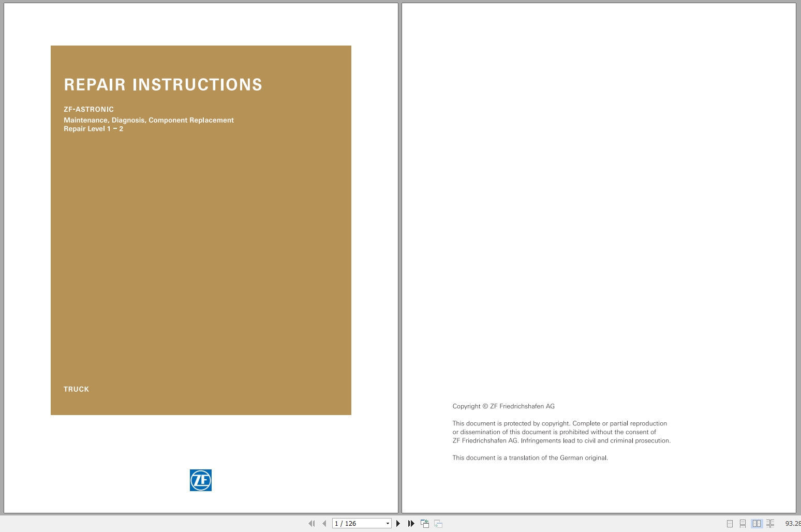The width and height of the screenshot is (801, 532).
Task: Click 'This document is protected by copyright' line
Action: pos(560,423)
